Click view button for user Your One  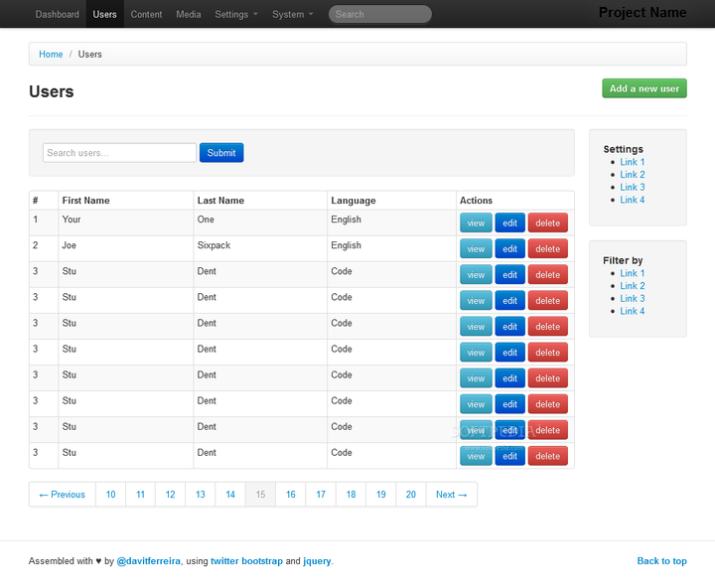(x=476, y=223)
